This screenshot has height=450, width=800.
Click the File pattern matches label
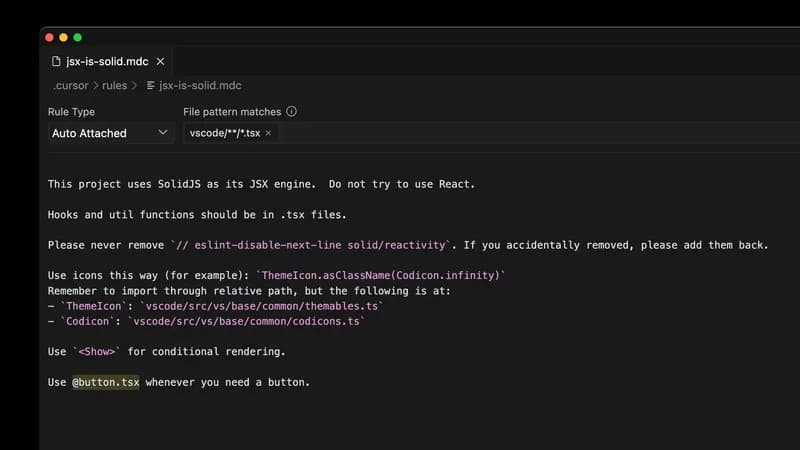coord(232,112)
